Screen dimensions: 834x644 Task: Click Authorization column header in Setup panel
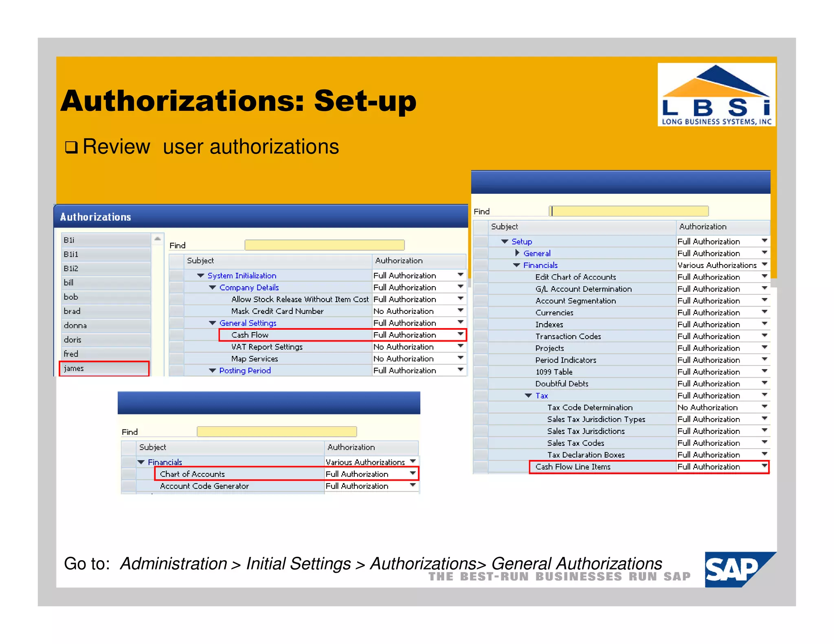[723, 227]
